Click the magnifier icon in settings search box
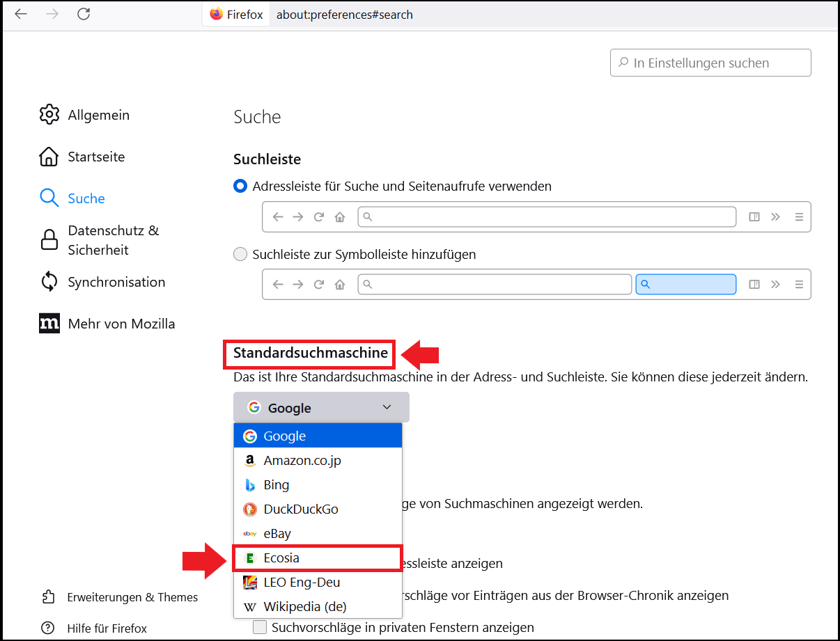This screenshot has height=641, width=840. coord(623,63)
